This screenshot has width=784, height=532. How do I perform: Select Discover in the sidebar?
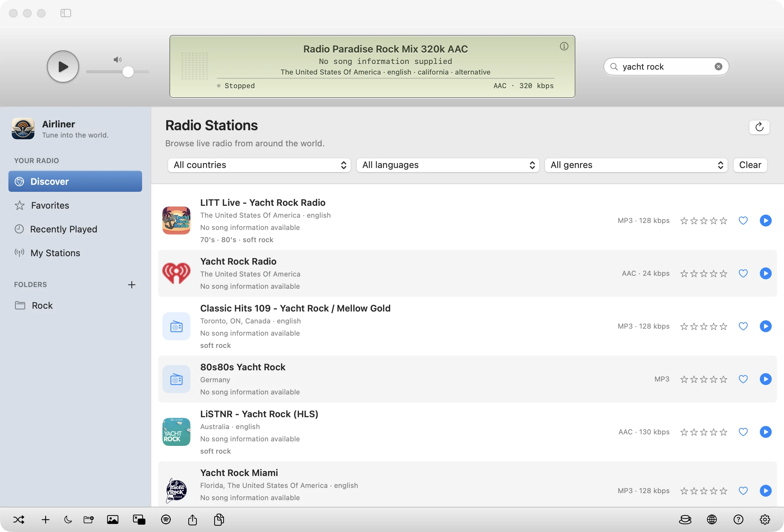point(75,181)
